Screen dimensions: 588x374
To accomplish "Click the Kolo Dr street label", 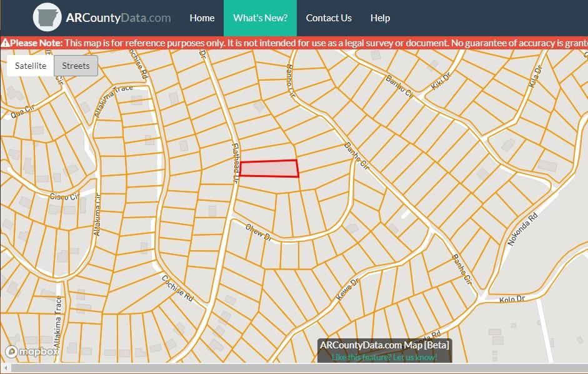I will 512,300.
